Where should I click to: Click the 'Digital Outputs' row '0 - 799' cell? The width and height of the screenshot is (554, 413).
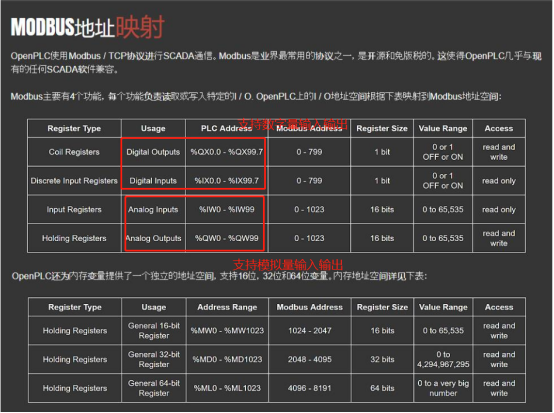(309, 152)
